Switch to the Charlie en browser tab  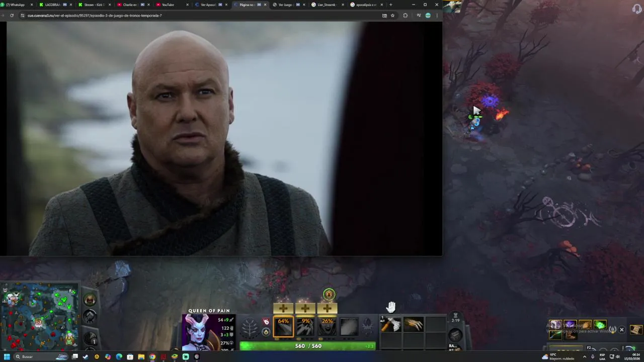(134, 5)
